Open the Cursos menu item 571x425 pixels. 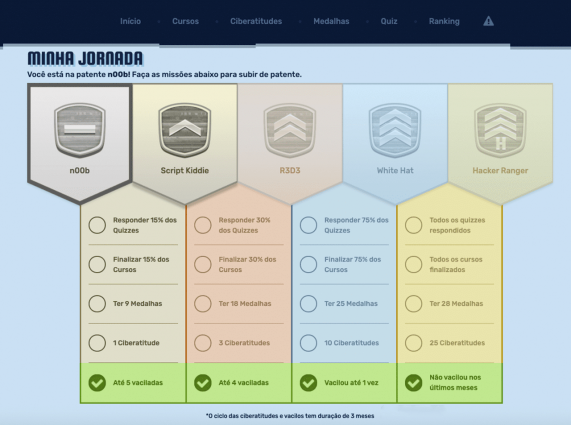pos(185,21)
